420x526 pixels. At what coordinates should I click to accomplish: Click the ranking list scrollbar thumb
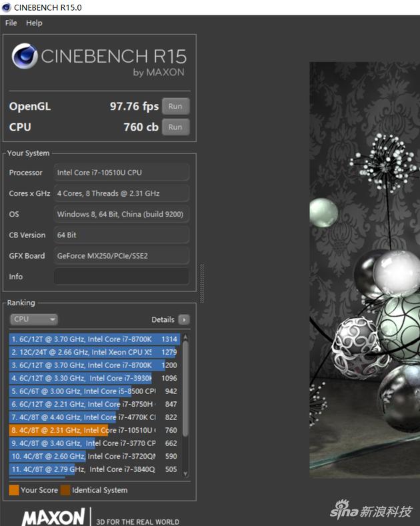[x=185, y=389]
